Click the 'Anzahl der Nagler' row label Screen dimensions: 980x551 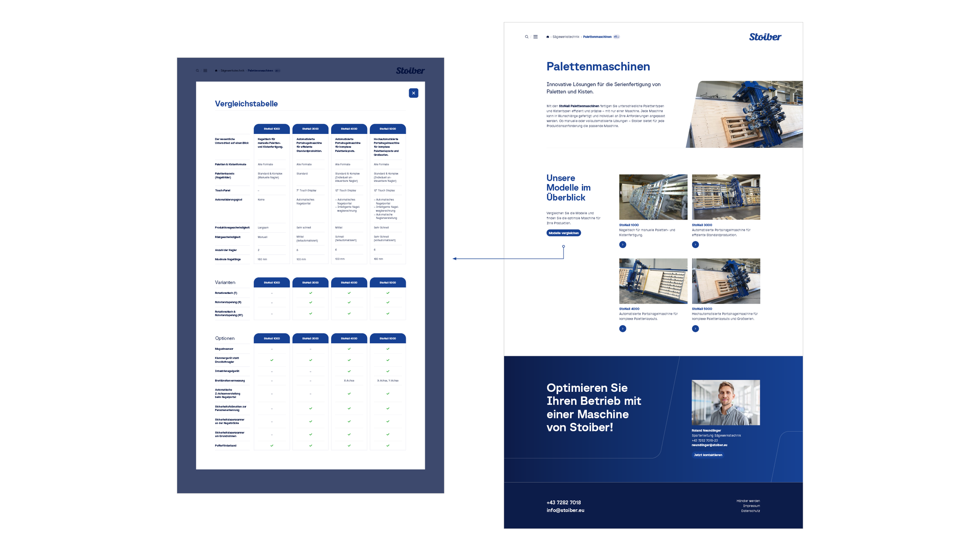pyautogui.click(x=226, y=250)
